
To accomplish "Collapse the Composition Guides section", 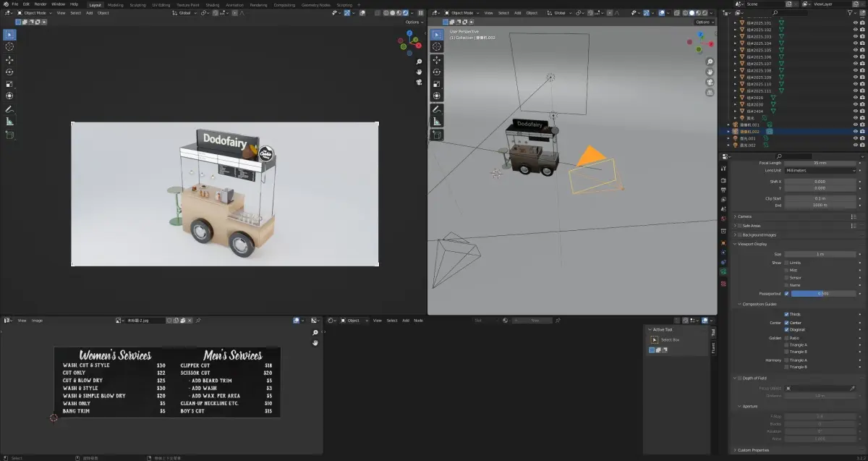I will point(758,304).
